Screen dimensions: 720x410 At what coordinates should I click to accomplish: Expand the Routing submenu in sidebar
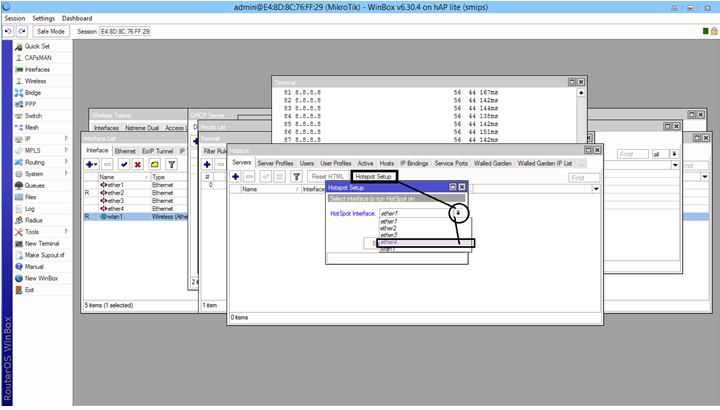point(66,162)
